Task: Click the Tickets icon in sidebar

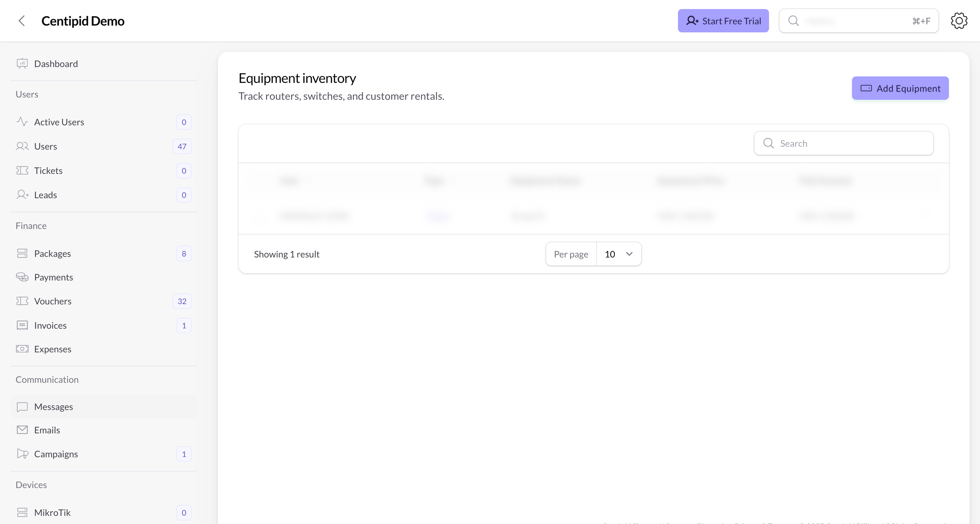Action: point(22,170)
